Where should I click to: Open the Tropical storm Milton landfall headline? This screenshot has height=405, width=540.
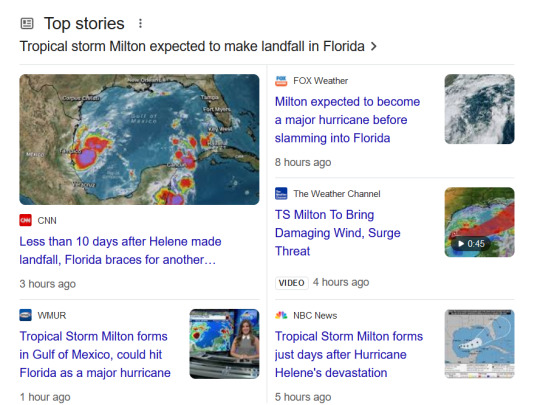[x=192, y=46]
